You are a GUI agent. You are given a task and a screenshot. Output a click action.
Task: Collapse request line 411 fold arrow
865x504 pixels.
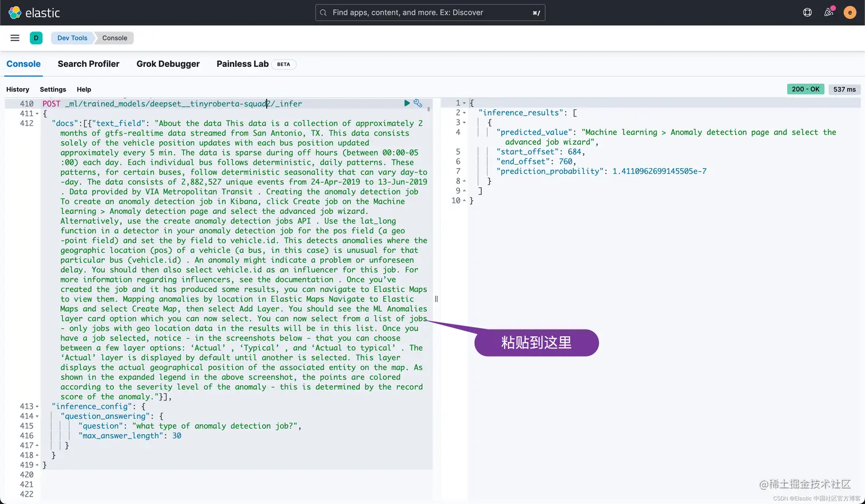tap(37, 114)
